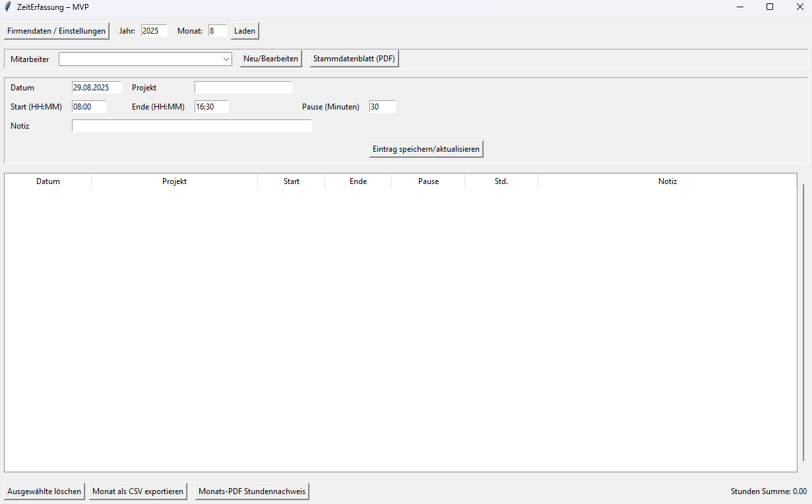Click into the Datum field

pos(96,88)
